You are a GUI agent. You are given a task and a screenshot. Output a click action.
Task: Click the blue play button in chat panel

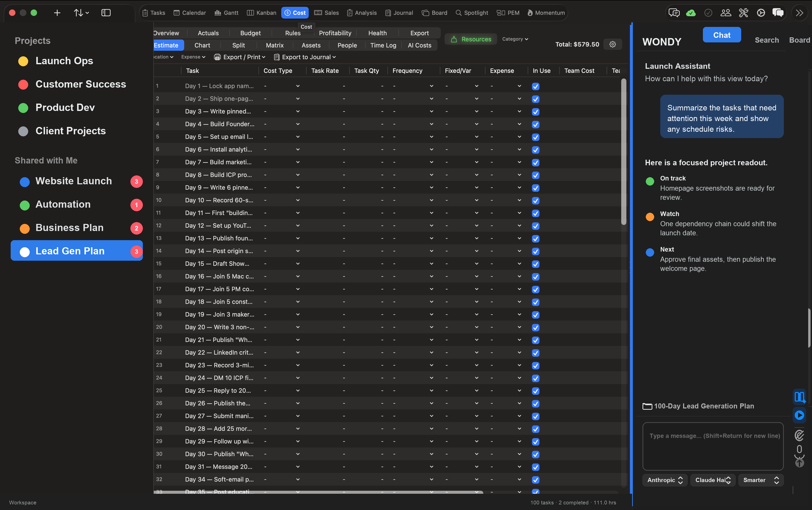(x=799, y=415)
